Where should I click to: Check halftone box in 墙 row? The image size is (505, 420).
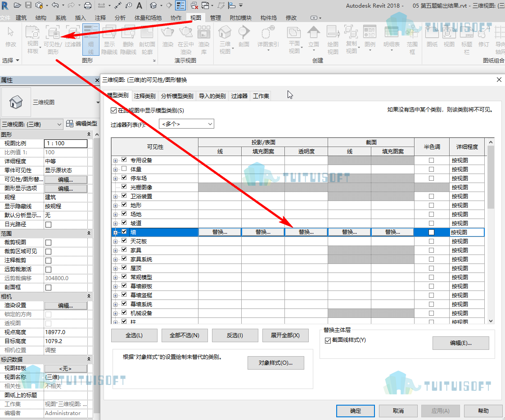(x=431, y=232)
